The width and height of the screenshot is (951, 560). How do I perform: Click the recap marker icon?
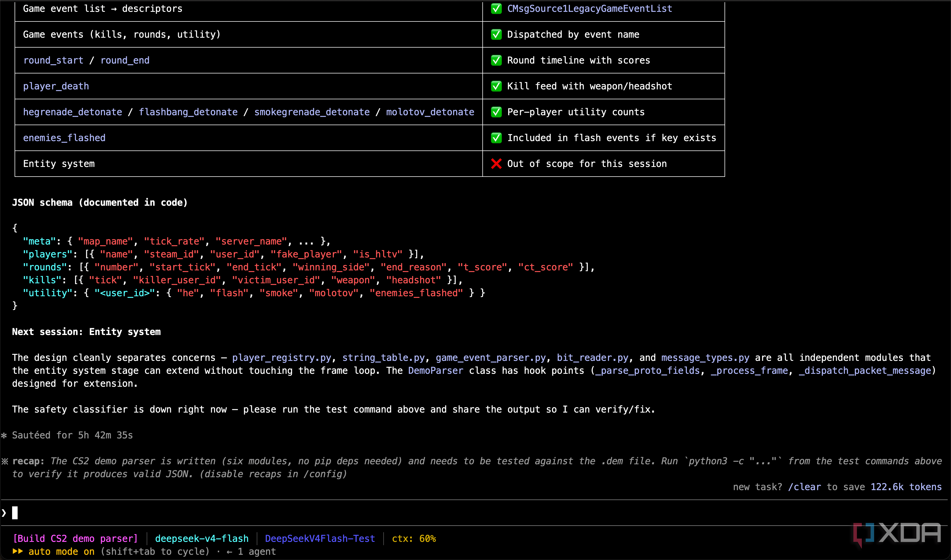pyautogui.click(x=4, y=461)
